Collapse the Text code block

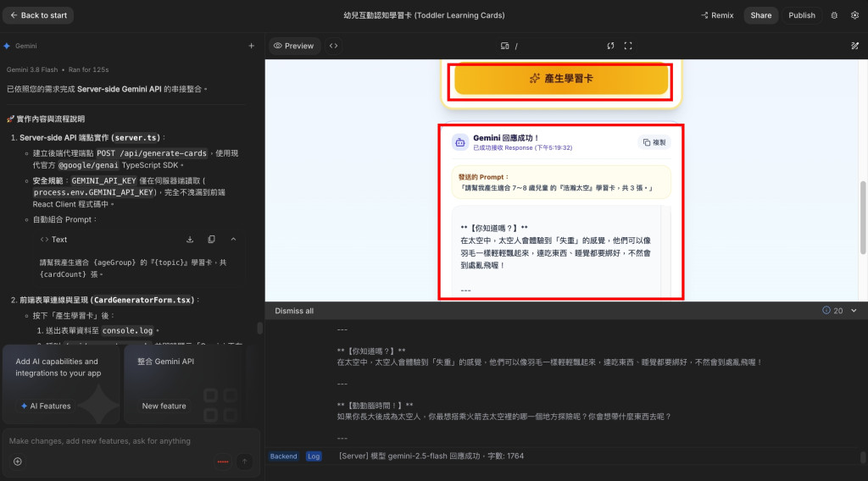pos(233,240)
